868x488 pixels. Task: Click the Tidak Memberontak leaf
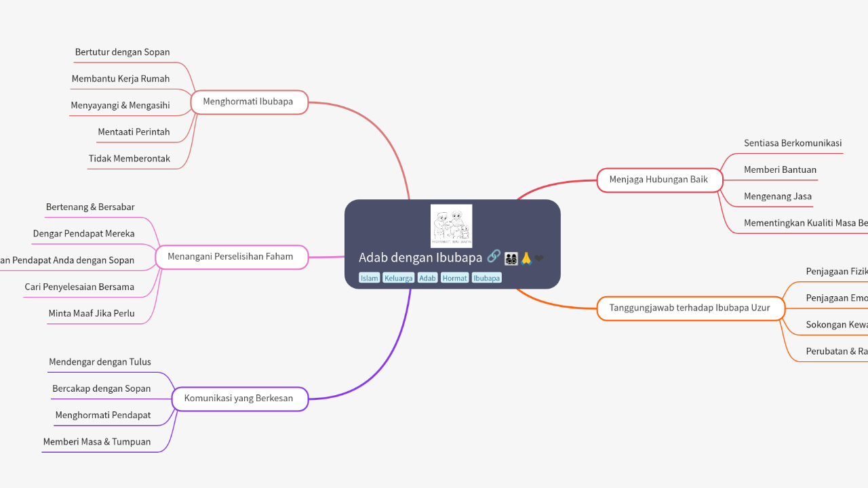(130, 159)
